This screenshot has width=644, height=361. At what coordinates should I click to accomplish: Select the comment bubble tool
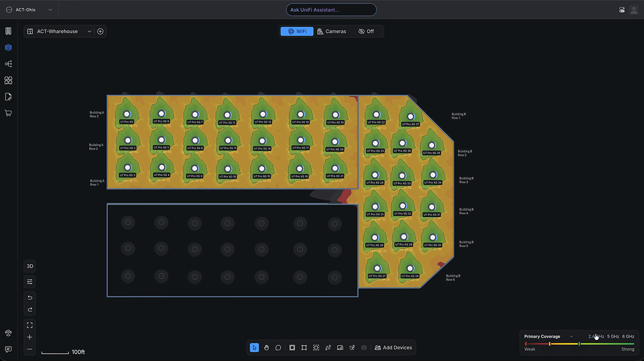tap(278, 347)
